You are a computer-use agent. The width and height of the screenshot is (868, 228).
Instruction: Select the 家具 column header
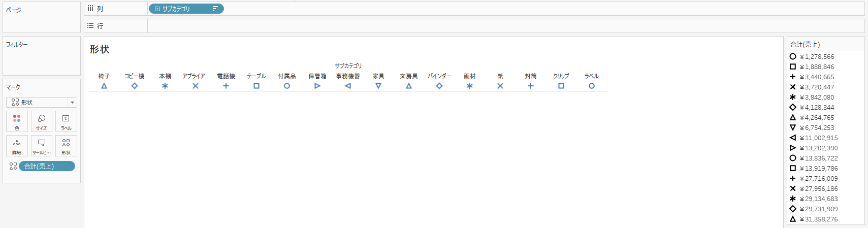(x=378, y=76)
